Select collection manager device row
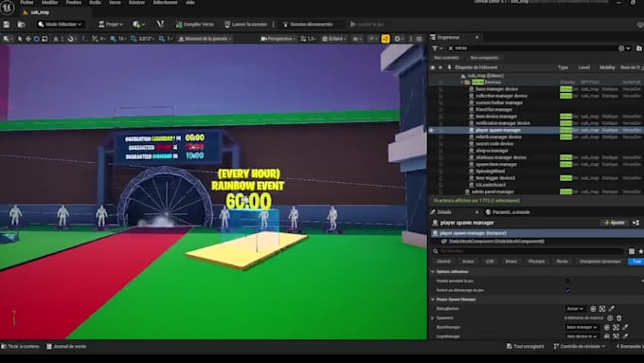 point(501,96)
